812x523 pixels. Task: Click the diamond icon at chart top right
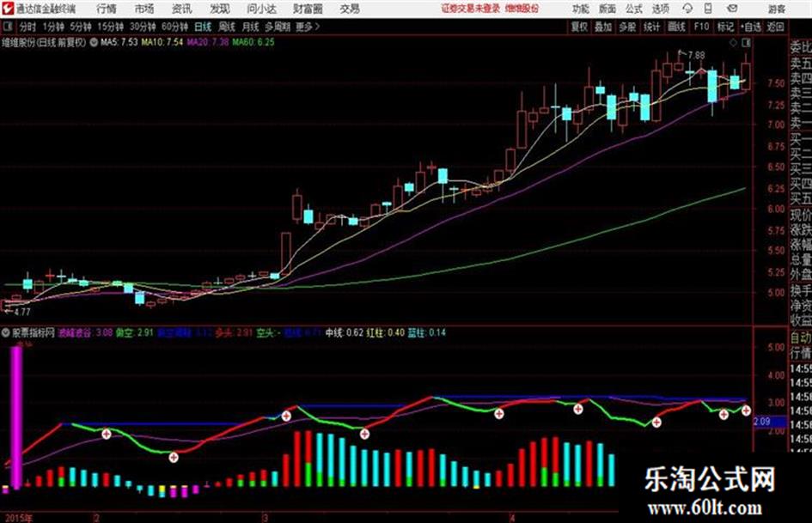[x=733, y=42]
